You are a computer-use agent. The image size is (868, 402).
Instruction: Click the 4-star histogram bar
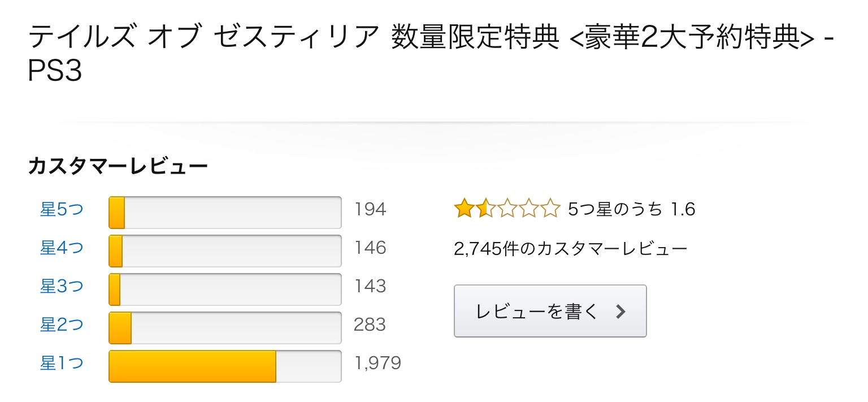tap(225, 251)
